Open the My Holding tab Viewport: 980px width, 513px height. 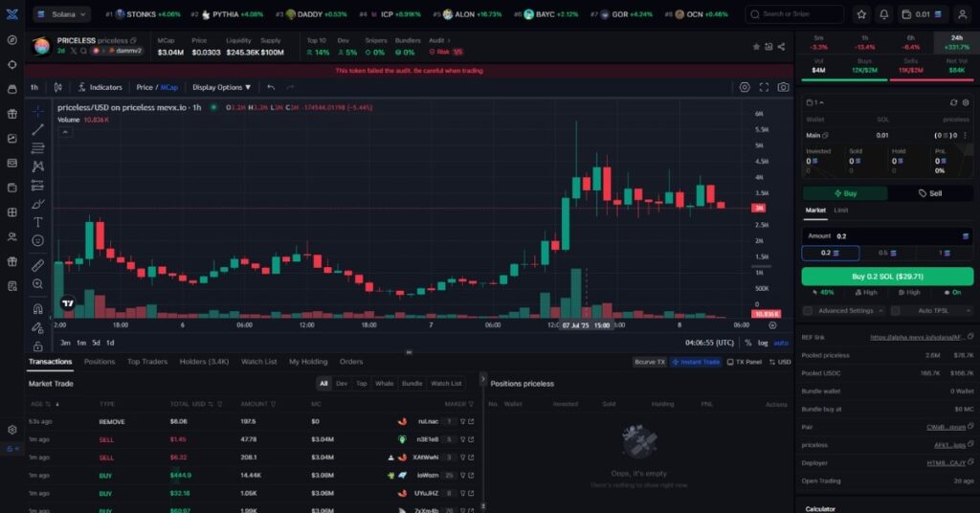[x=308, y=362]
